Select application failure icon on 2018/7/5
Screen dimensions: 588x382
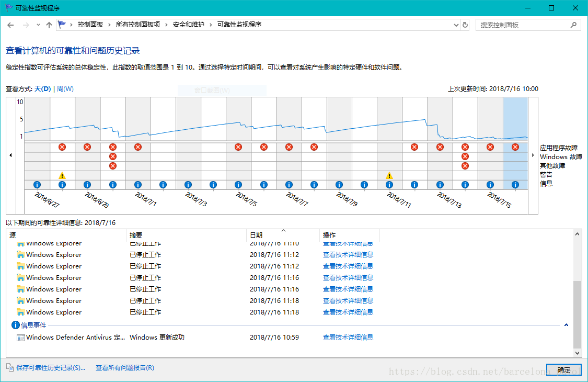238,147
